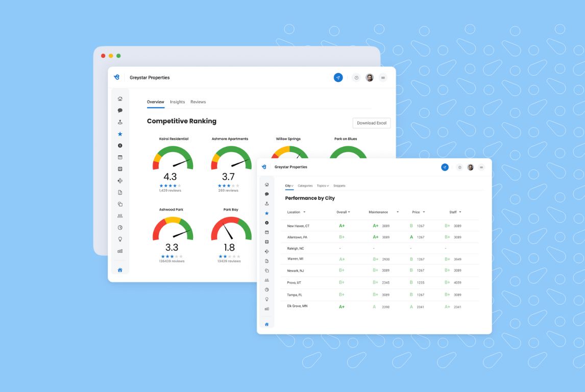Select map pin icon in Competitive Ranking sidebar
Screen dimensions: 585x392
(x=120, y=122)
